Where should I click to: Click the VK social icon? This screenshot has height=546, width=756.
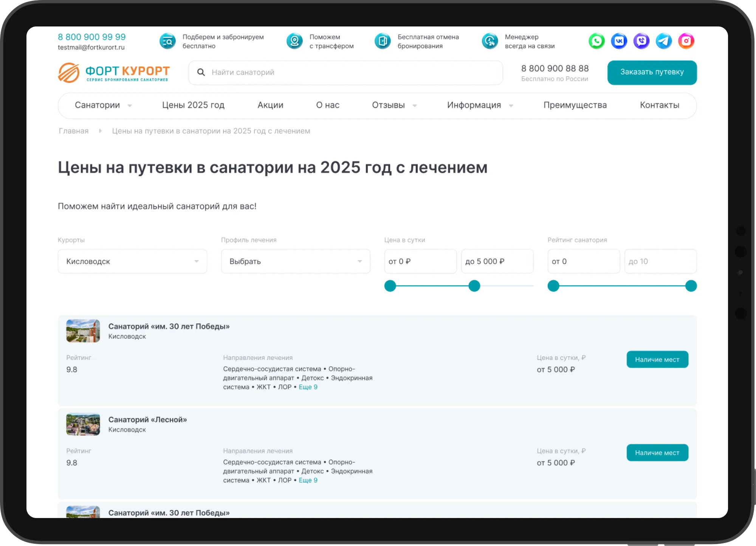[619, 41]
